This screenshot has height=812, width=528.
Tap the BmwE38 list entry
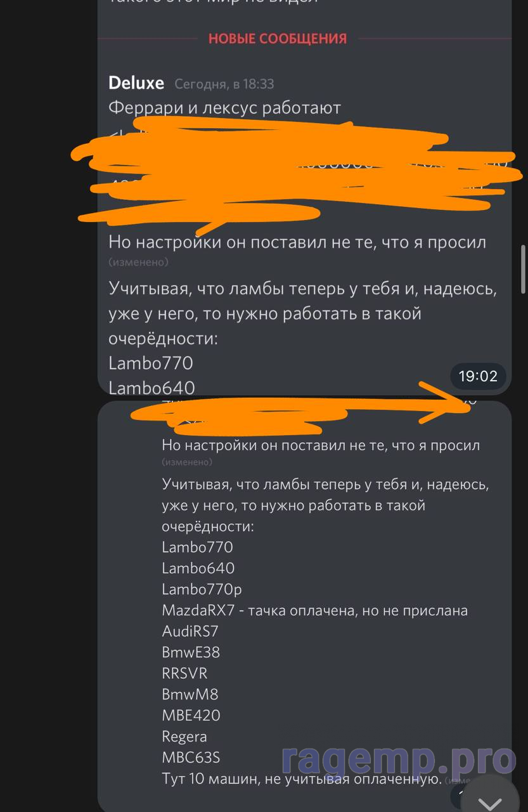point(191,652)
